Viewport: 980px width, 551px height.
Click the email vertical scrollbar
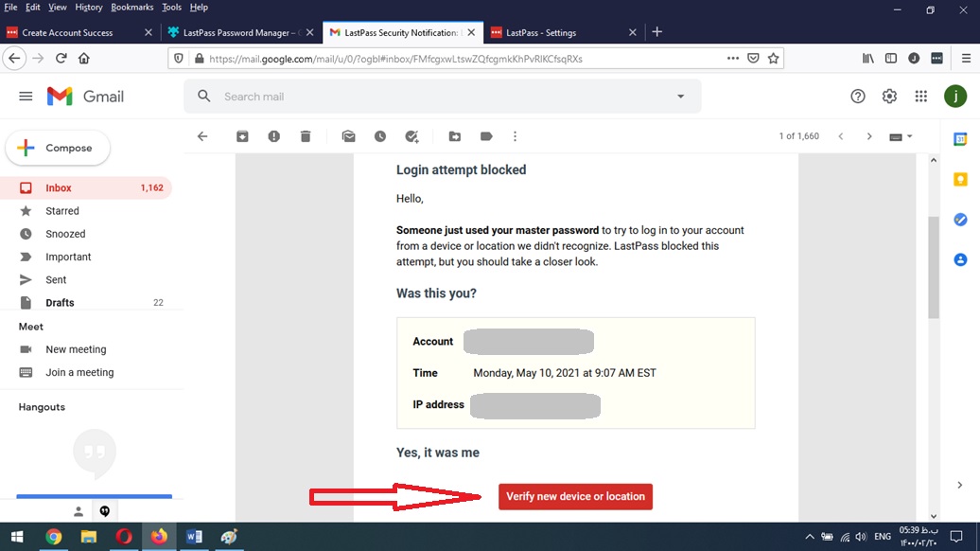[933, 268]
